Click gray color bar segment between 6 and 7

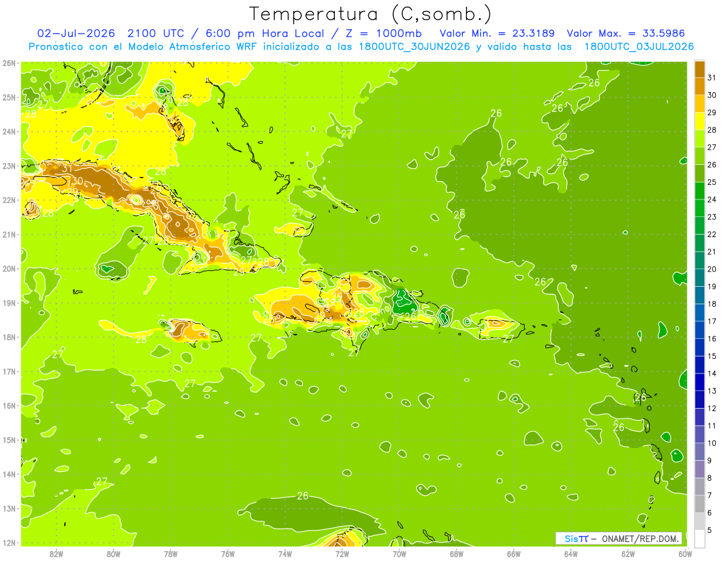pyautogui.click(x=699, y=504)
